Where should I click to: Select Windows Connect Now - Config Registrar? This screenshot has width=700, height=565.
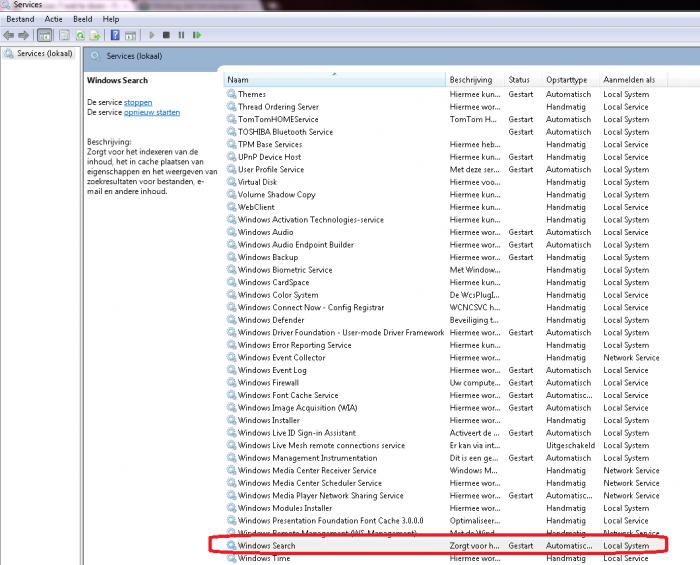[444, 307]
